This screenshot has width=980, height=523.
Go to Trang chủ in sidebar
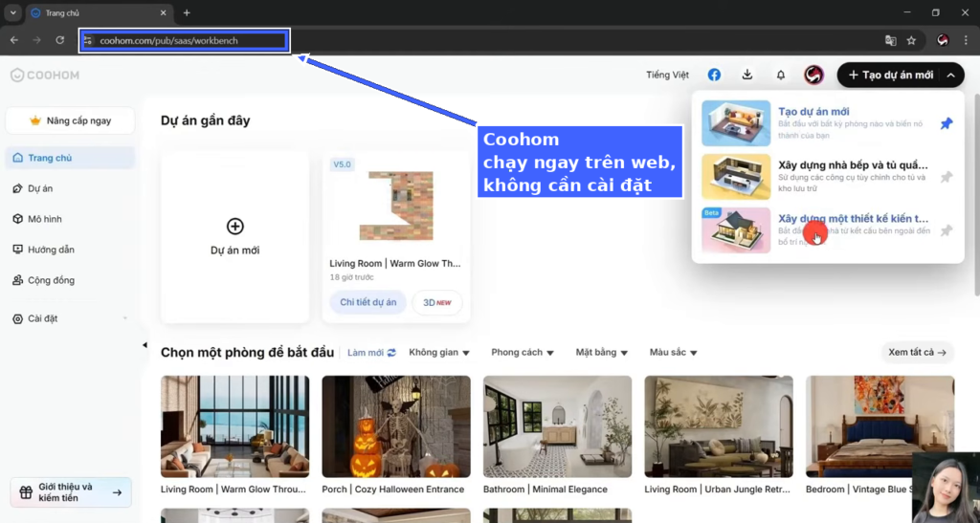70,158
